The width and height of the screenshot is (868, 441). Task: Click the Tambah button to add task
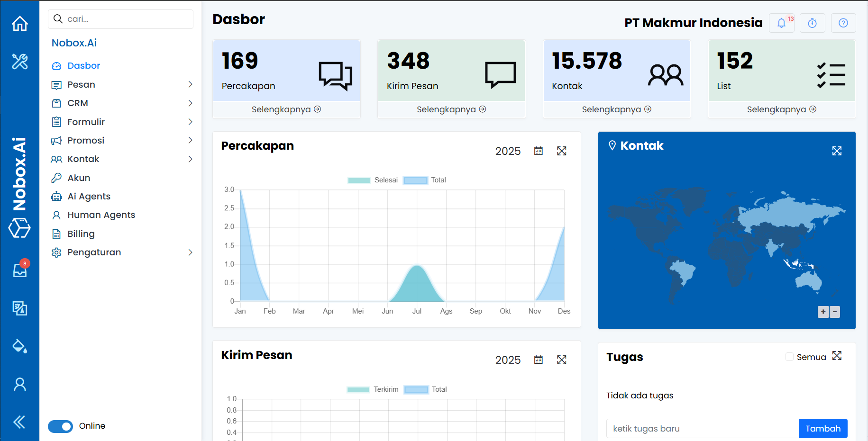click(x=822, y=429)
